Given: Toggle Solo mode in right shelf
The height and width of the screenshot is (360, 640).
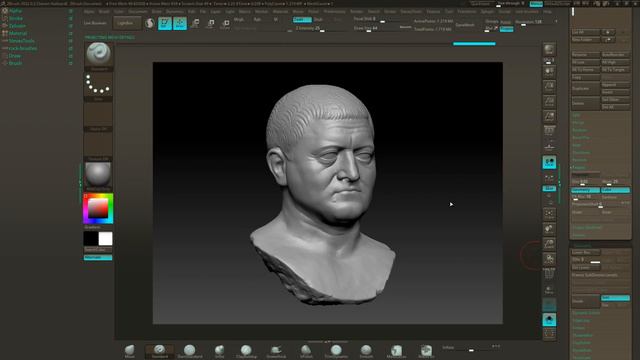Looking at the screenshot, I should click(549, 320).
